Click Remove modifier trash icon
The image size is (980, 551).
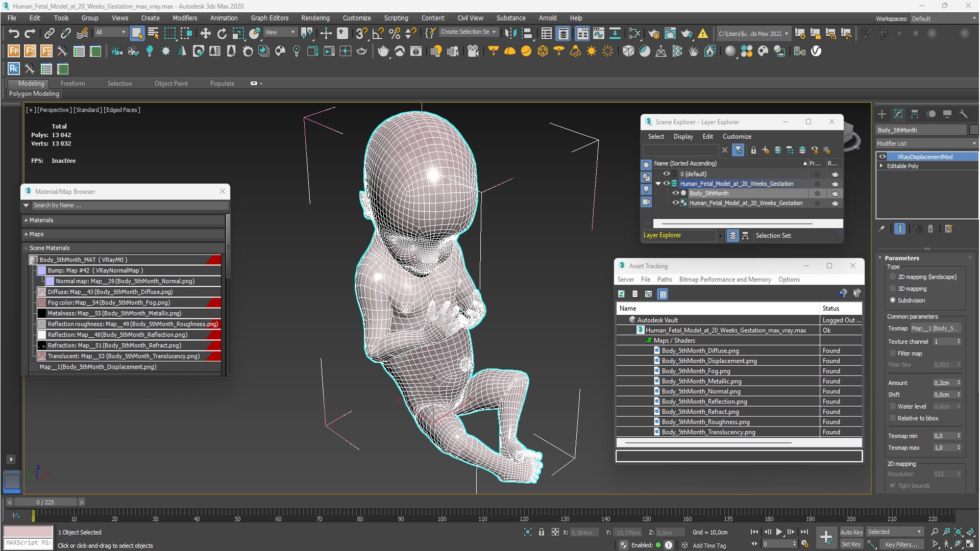[x=930, y=229]
